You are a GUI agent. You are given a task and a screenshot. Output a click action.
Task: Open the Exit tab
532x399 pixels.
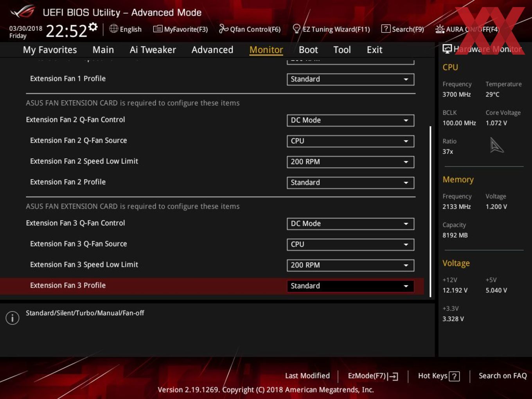(374, 50)
